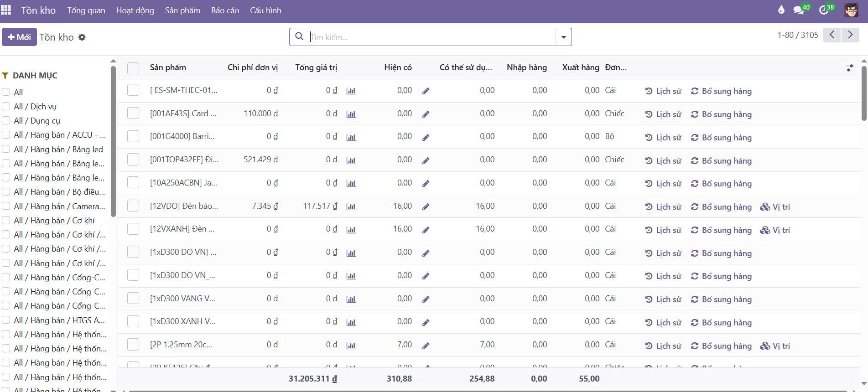The height and width of the screenshot is (392, 868).
Task: Go to next page of records
Action: click(x=850, y=35)
